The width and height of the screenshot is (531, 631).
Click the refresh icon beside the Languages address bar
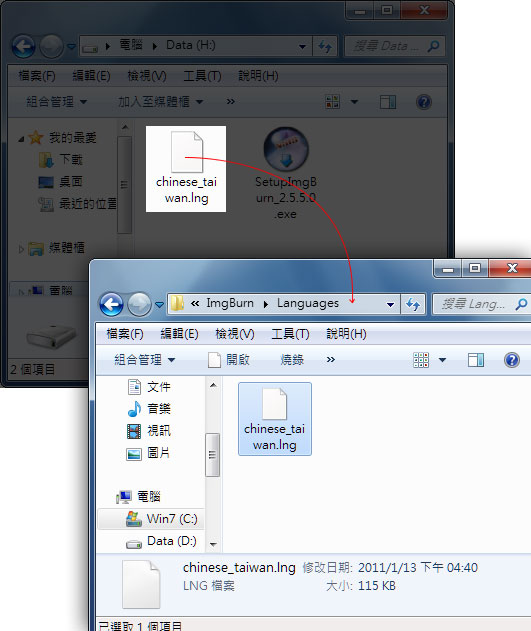click(413, 304)
